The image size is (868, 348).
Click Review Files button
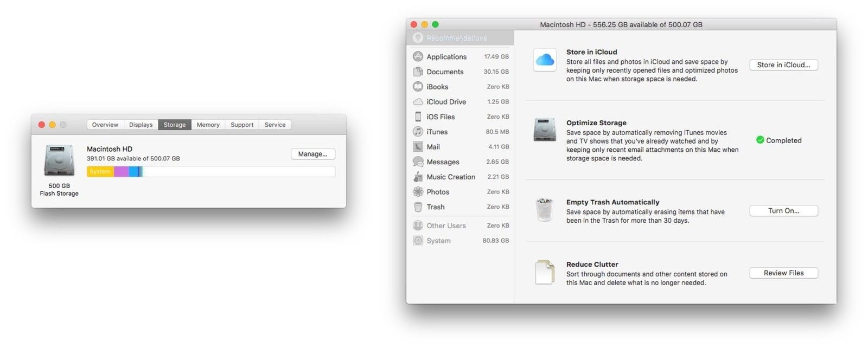(x=783, y=273)
